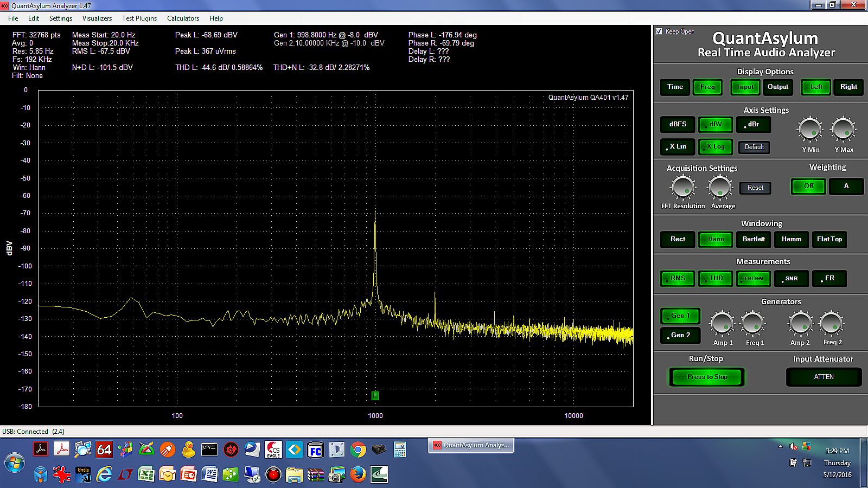Open Kindle from taskbar
This screenshot has width=868, height=488.
click(82, 474)
